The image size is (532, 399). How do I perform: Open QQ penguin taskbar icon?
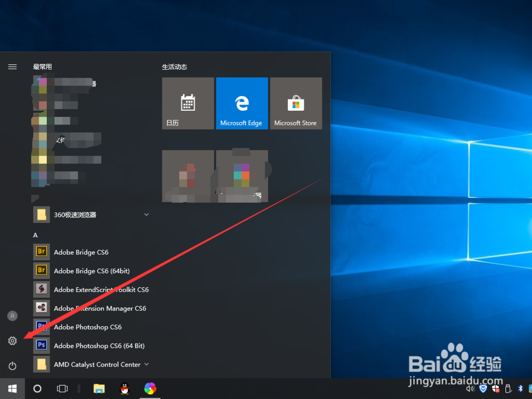125,388
